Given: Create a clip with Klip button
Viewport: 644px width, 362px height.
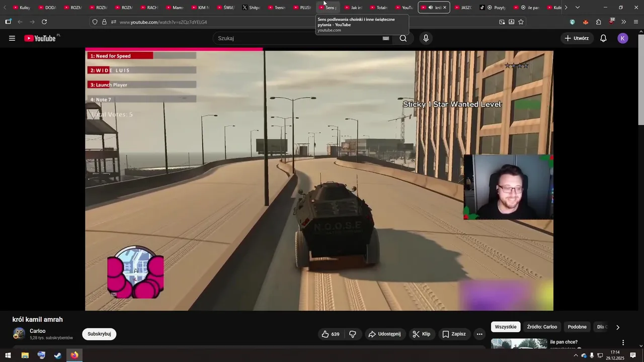Looking at the screenshot, I should point(422,334).
